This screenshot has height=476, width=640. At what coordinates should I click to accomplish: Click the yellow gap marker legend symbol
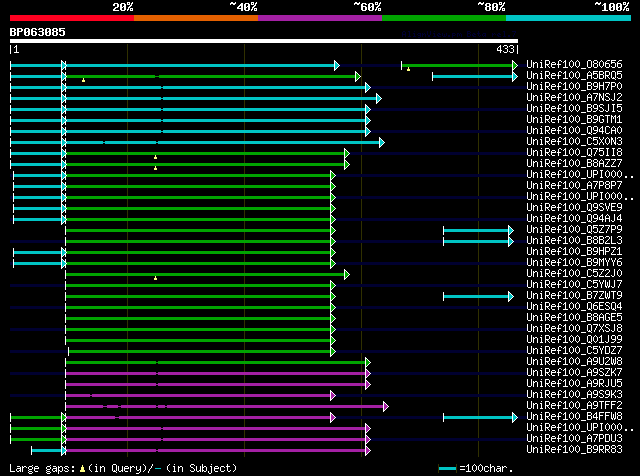pos(82,469)
